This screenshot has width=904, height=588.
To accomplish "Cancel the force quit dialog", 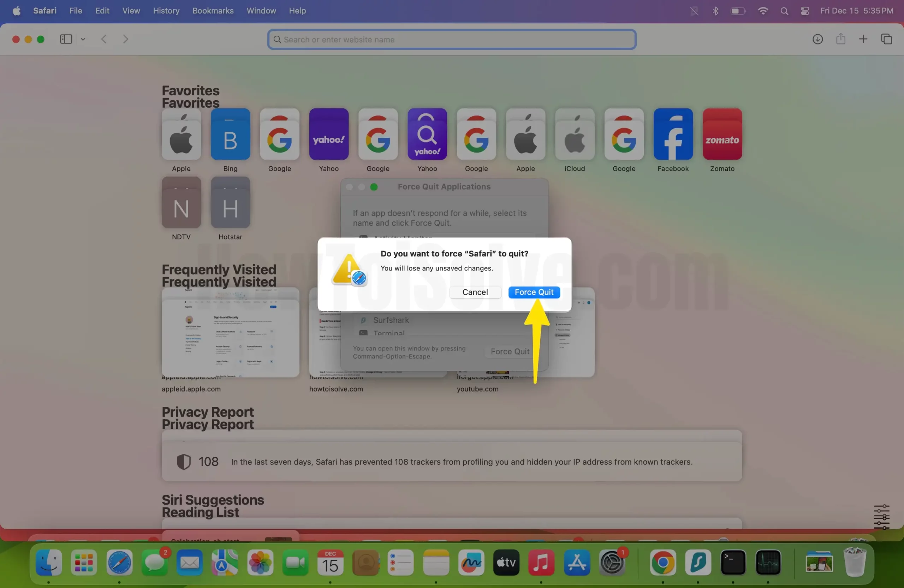I will click(475, 292).
